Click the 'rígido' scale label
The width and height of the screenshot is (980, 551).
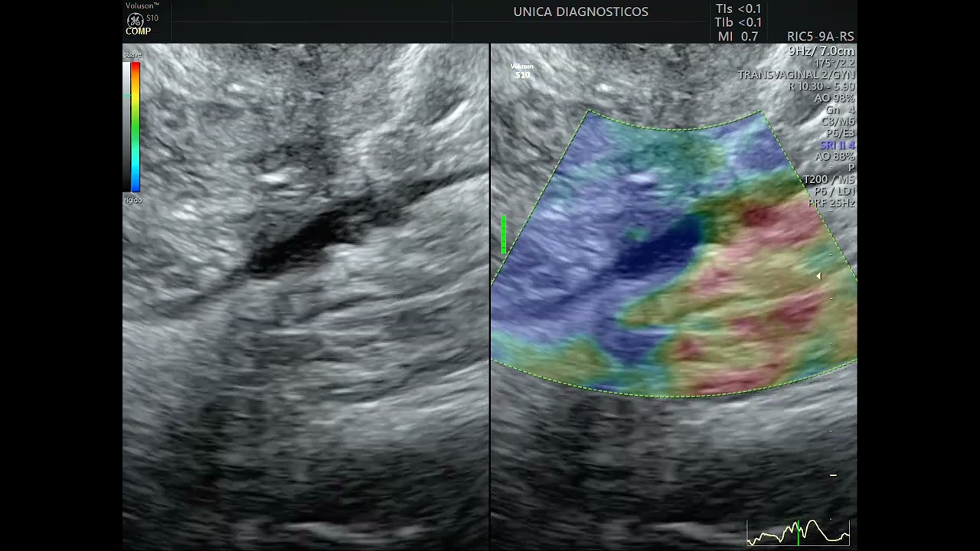coord(132,200)
